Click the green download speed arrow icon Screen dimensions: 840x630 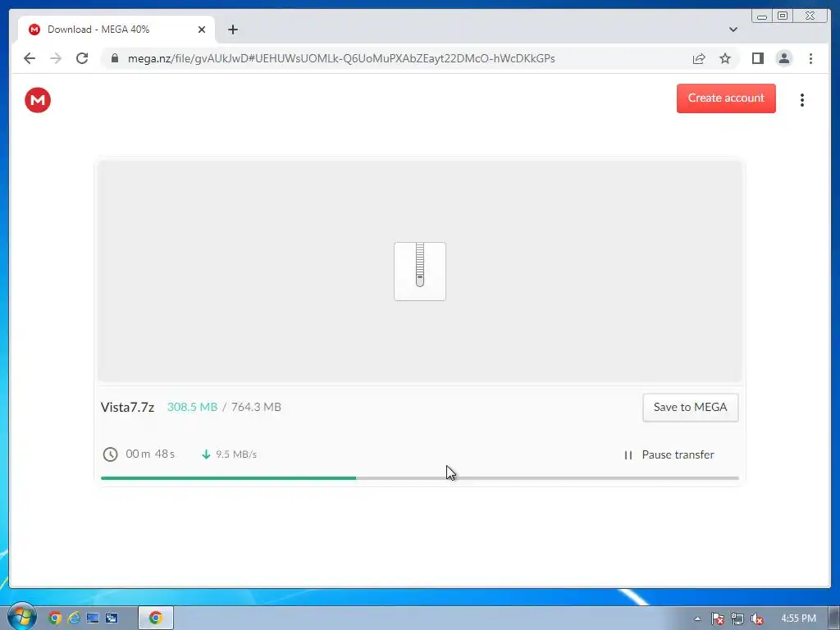[x=206, y=454]
